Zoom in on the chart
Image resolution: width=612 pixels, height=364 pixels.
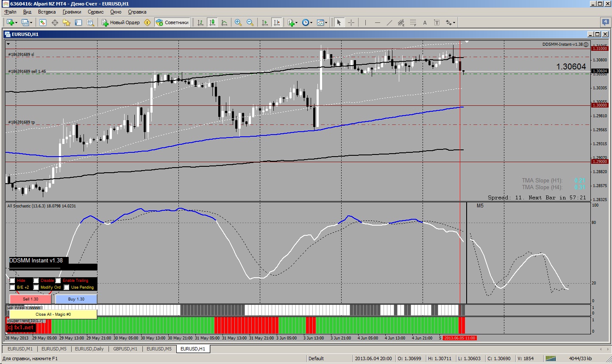click(x=238, y=22)
